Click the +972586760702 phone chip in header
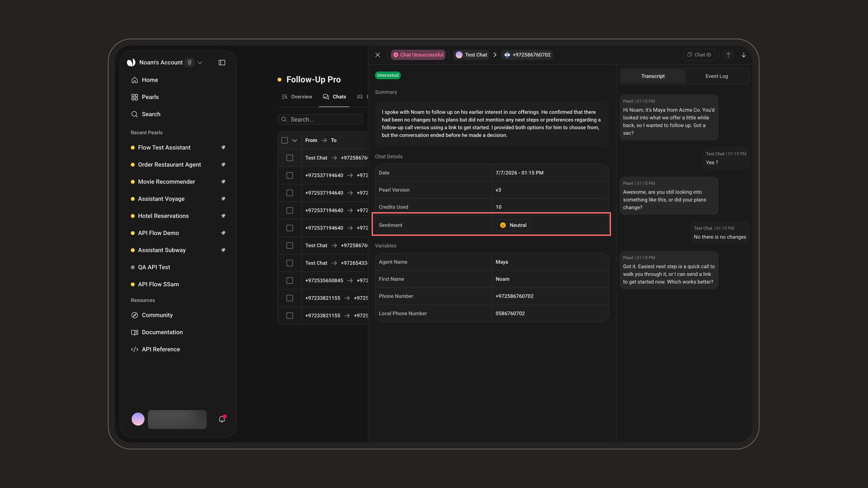 pyautogui.click(x=527, y=55)
